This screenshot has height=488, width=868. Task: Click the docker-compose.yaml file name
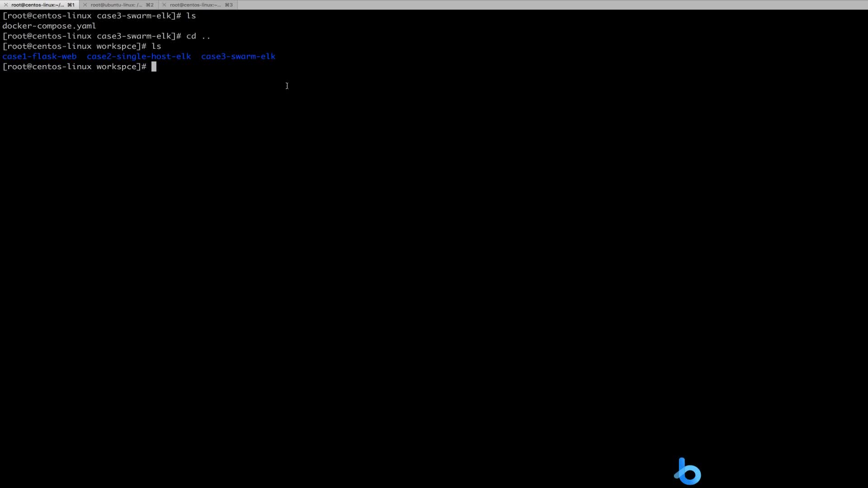click(x=49, y=26)
